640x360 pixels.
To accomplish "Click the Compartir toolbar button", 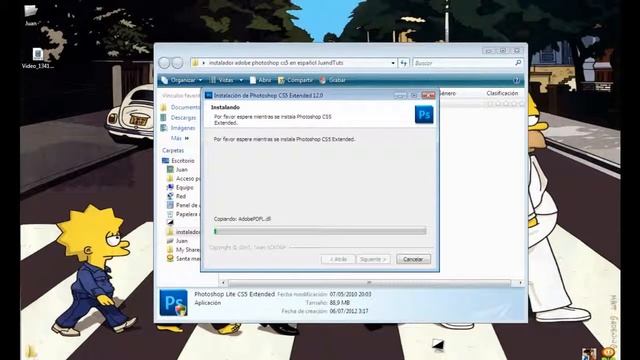I will tap(295, 80).
